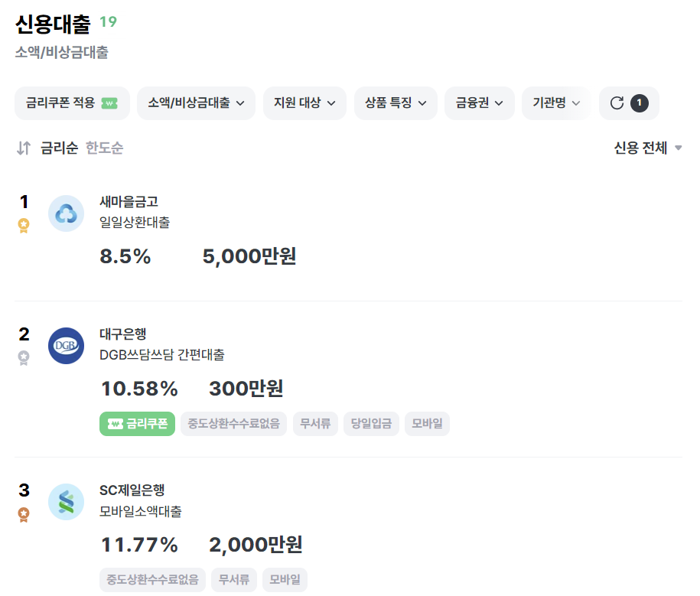Viewport: 700px width, 596px height.
Task: Enable the green 금리쿠폰 tag on 대구은행
Action: click(x=137, y=423)
